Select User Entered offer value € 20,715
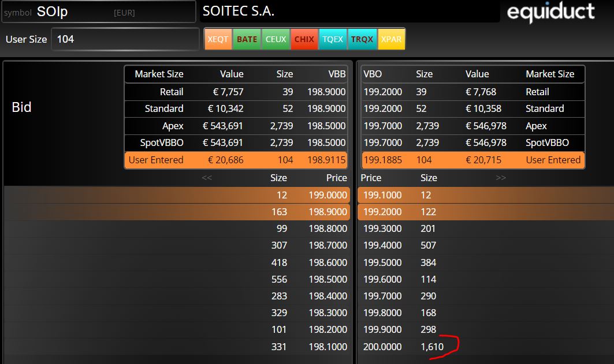Image resolution: width=614 pixels, height=364 pixels. pyautogui.click(x=483, y=160)
